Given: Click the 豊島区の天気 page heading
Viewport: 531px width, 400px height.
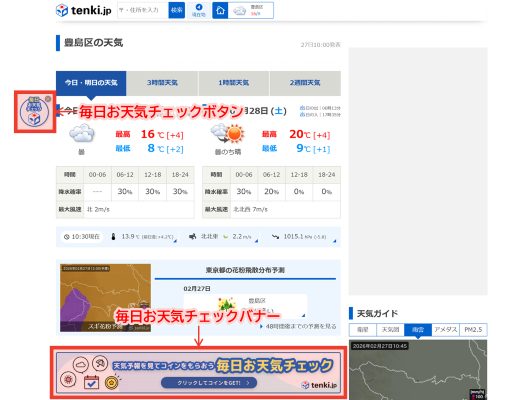Looking at the screenshot, I should [x=93, y=43].
